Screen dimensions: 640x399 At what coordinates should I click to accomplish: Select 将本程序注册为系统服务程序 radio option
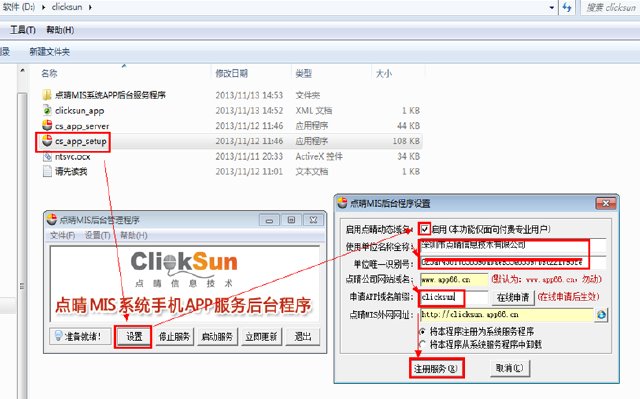coord(423,331)
